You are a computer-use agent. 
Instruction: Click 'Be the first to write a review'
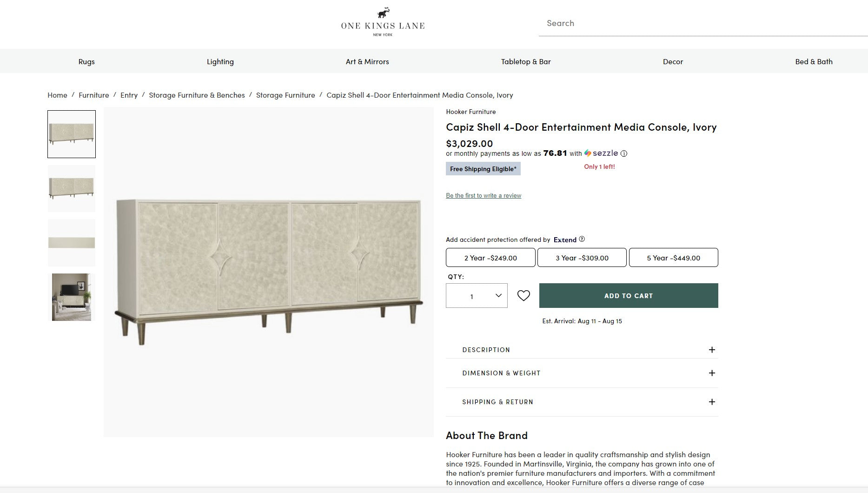tap(484, 196)
